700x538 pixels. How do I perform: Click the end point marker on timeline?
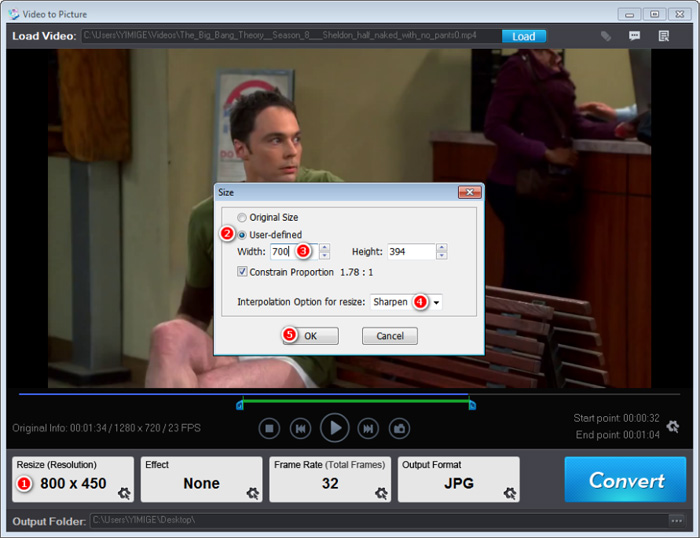472,405
